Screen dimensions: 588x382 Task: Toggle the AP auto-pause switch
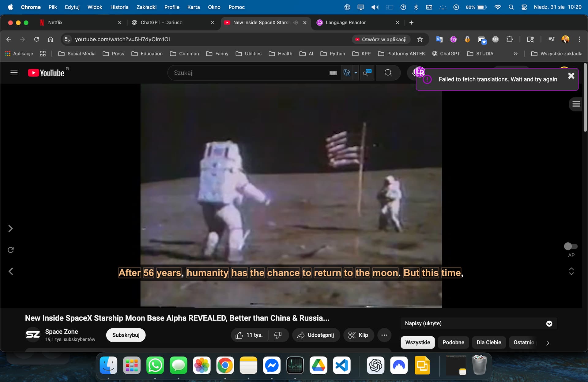click(571, 246)
